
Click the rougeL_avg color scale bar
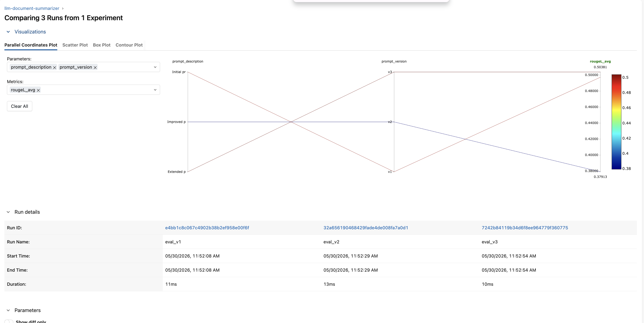[x=616, y=122]
